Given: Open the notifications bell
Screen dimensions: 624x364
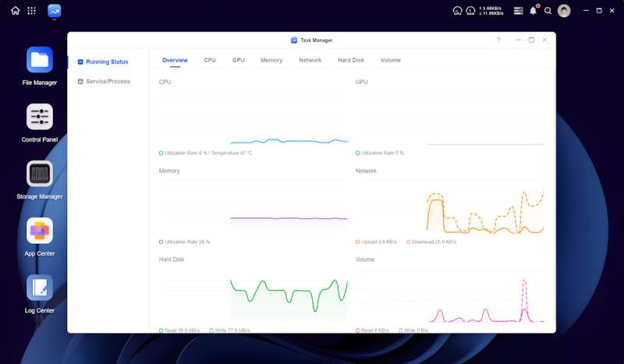Looking at the screenshot, I should pyautogui.click(x=534, y=11).
